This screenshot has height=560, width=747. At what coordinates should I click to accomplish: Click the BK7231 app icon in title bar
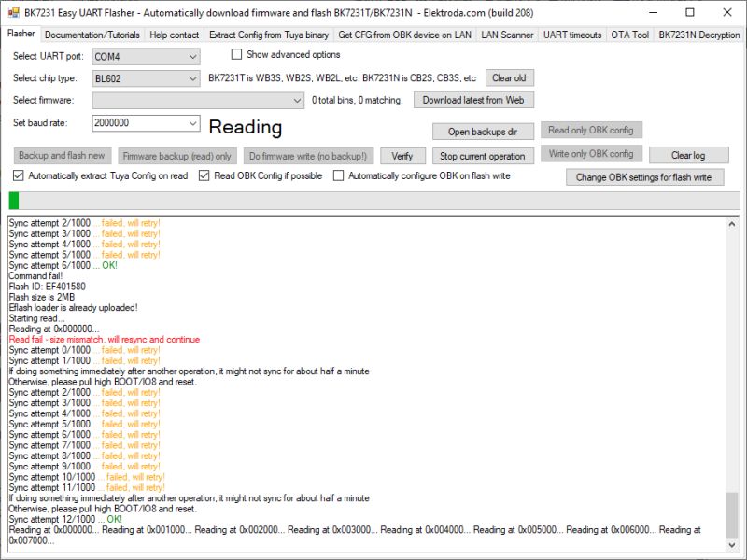coord(13,12)
